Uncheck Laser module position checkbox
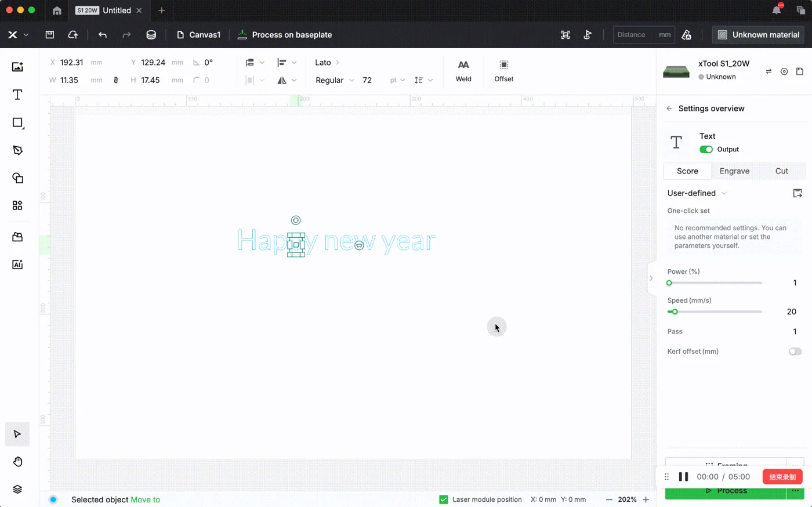812x507 pixels. pyautogui.click(x=444, y=499)
